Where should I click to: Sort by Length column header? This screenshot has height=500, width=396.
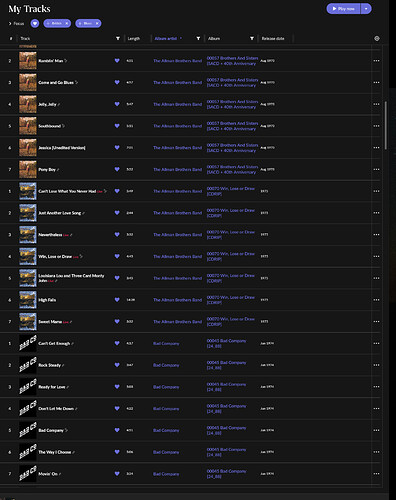(134, 38)
